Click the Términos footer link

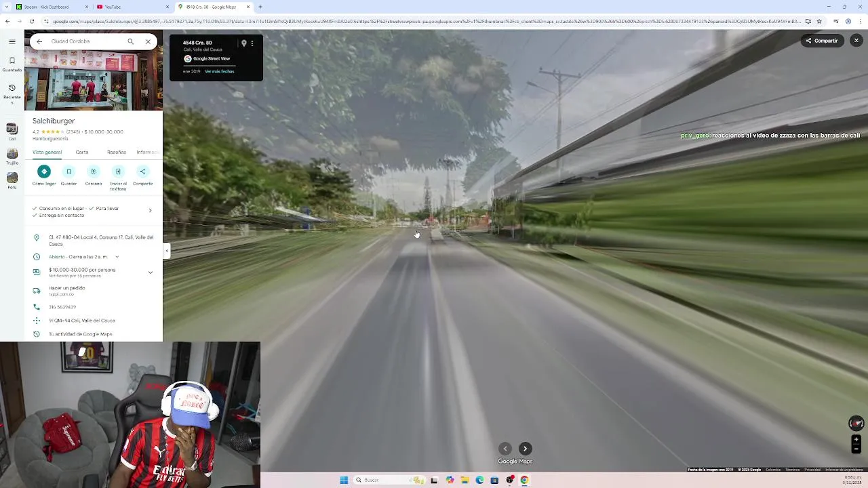793,470
